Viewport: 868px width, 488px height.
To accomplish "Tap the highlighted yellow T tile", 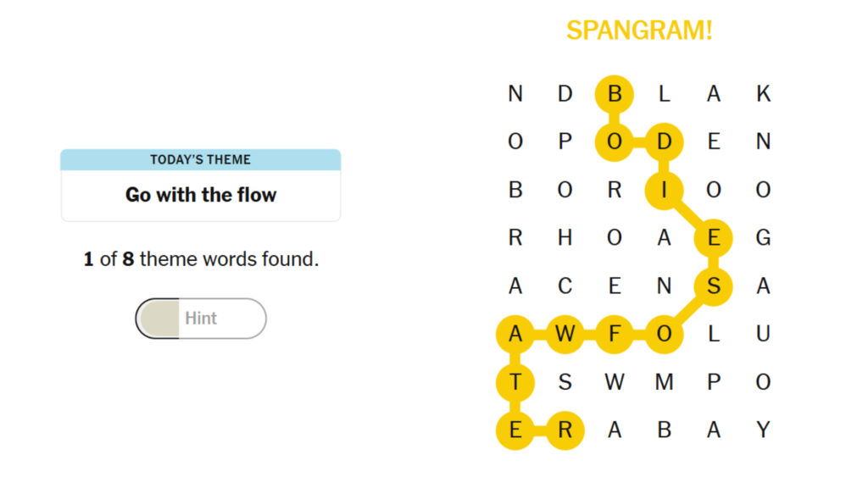I will click(x=515, y=383).
